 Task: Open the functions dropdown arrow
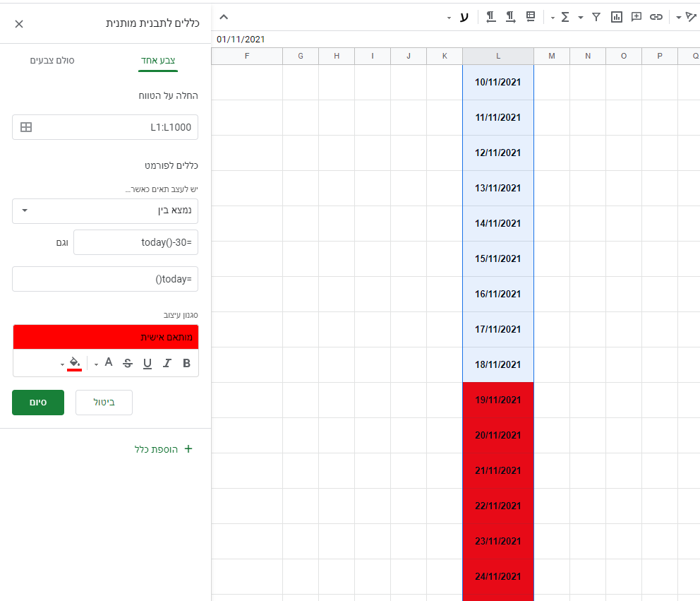[553, 18]
